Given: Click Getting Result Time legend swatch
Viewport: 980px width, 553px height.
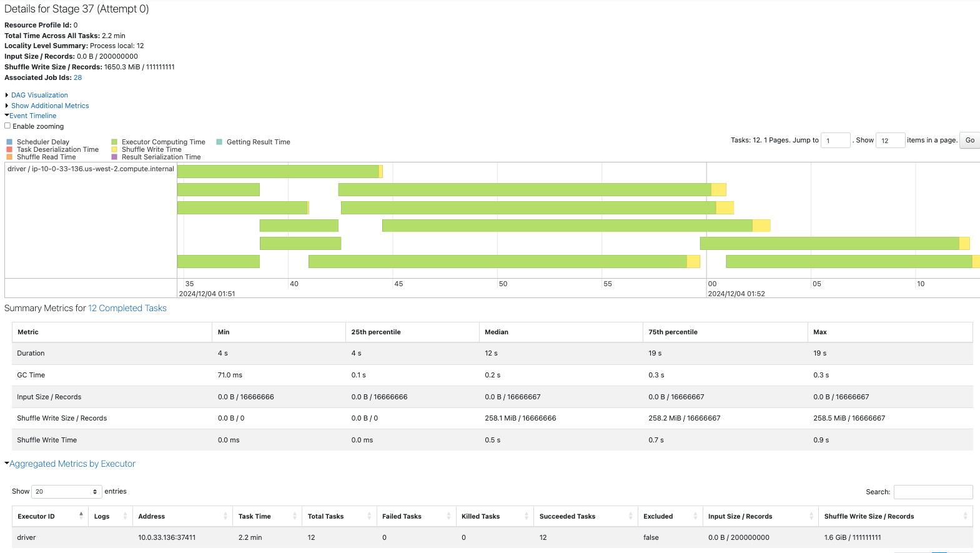Looking at the screenshot, I should point(219,142).
